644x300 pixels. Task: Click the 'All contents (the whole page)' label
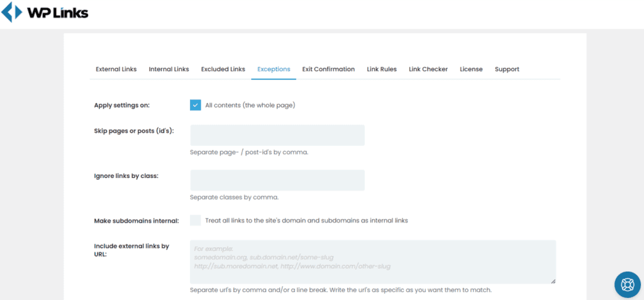(250, 105)
